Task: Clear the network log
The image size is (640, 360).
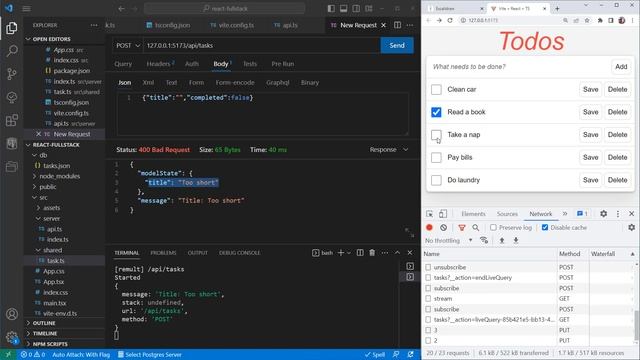Action: pyautogui.click(x=443, y=227)
